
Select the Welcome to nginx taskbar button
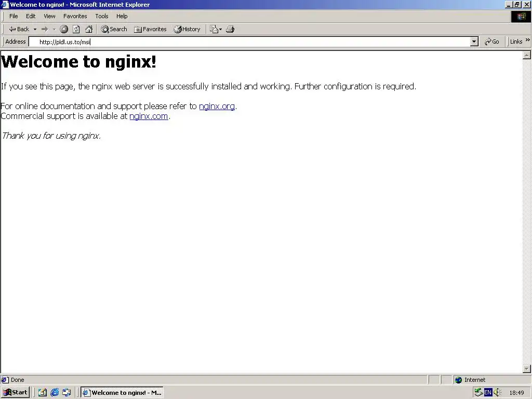(x=122, y=393)
